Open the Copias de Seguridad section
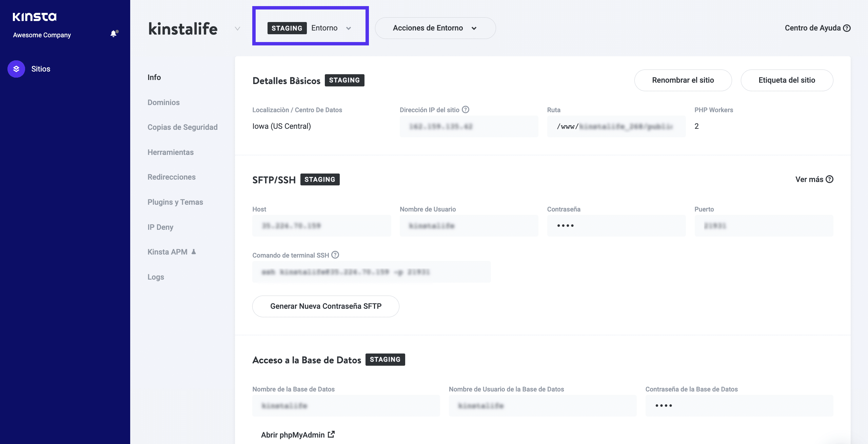The image size is (868, 444). pyautogui.click(x=182, y=127)
